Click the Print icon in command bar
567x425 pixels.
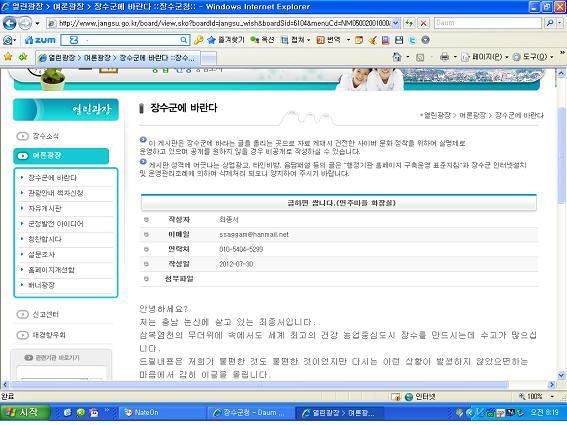pyautogui.click(x=444, y=57)
